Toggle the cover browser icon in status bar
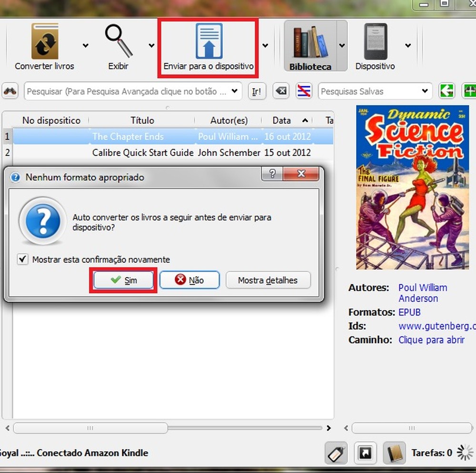This screenshot has height=473, width=476. click(366, 453)
